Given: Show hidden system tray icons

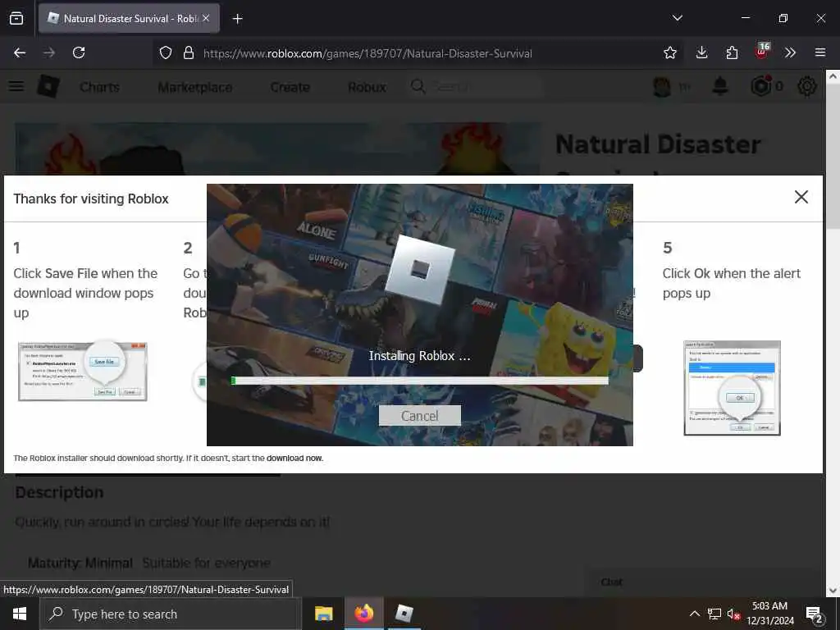Looking at the screenshot, I should 694,614.
